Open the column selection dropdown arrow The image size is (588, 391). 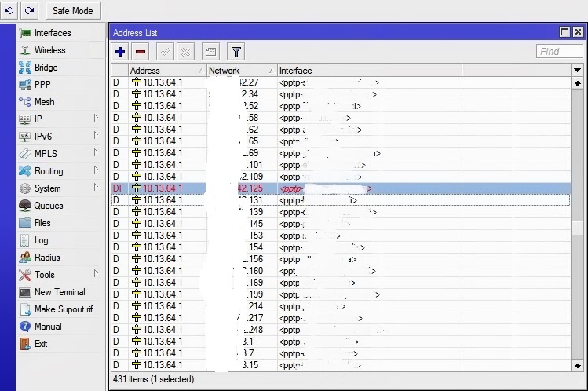[x=577, y=70]
